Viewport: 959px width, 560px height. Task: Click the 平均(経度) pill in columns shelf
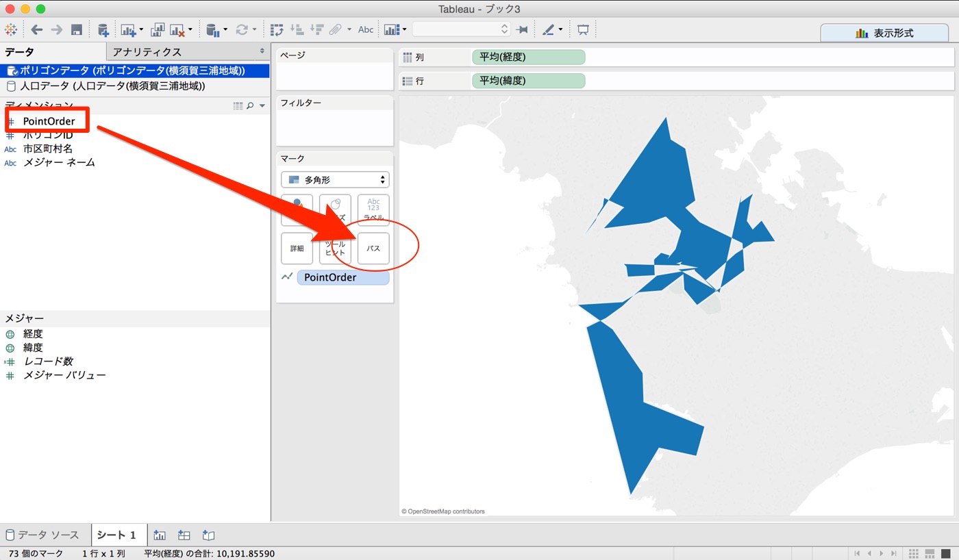[x=527, y=57]
